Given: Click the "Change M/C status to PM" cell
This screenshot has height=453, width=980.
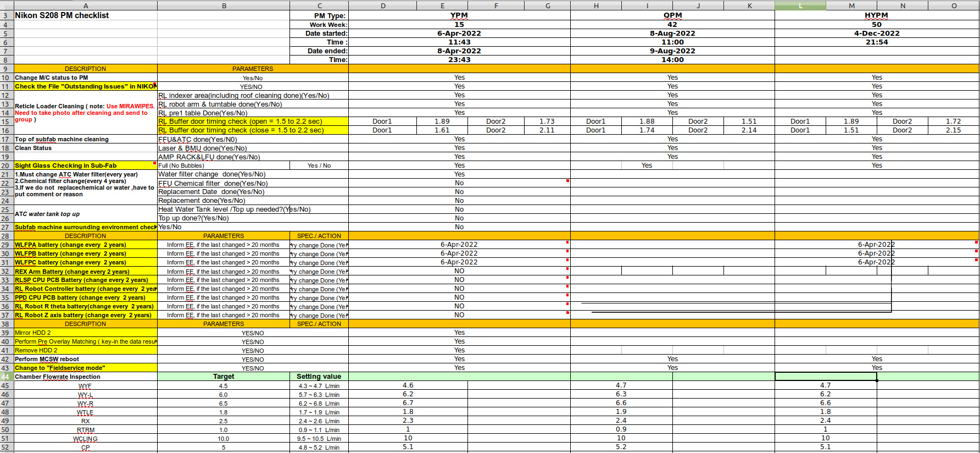Looking at the screenshot, I should 85,78.
